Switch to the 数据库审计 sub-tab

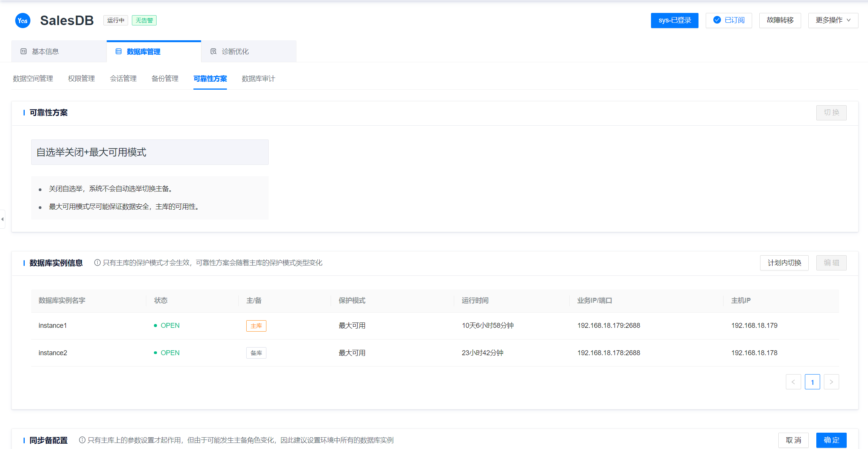click(258, 79)
